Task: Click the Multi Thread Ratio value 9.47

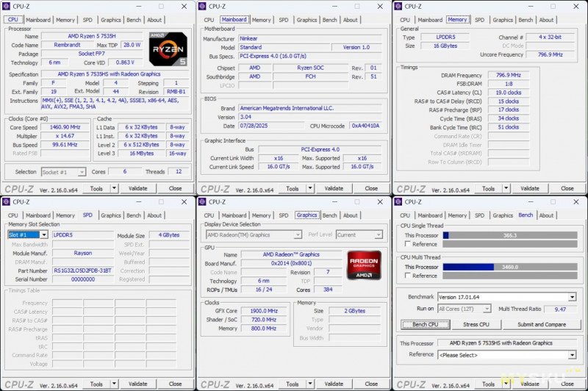Action: [x=560, y=309]
